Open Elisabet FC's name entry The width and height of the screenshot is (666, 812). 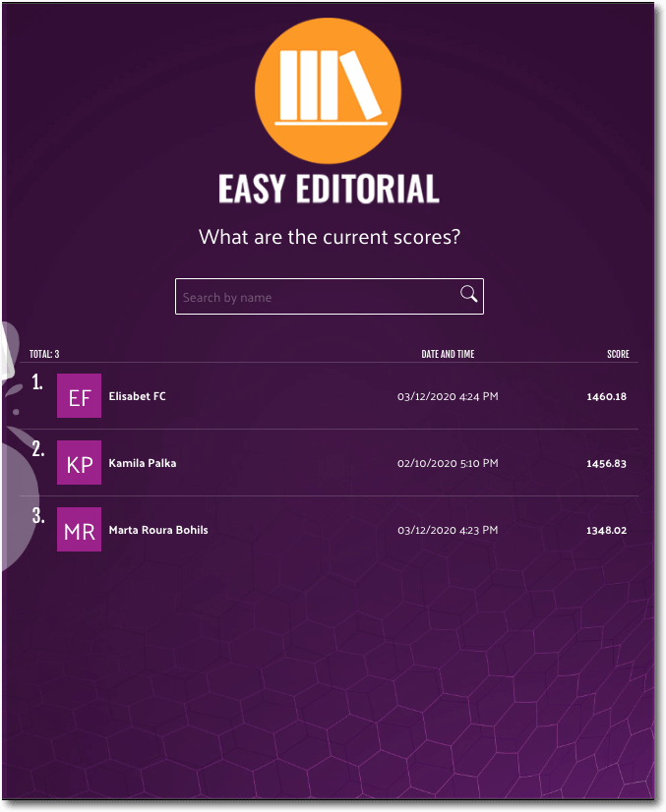point(137,396)
